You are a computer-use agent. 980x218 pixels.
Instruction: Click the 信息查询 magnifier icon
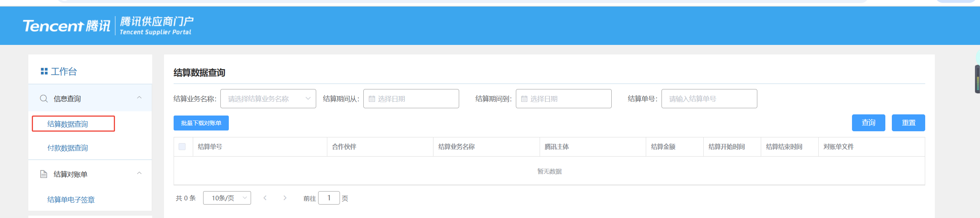coord(44,99)
